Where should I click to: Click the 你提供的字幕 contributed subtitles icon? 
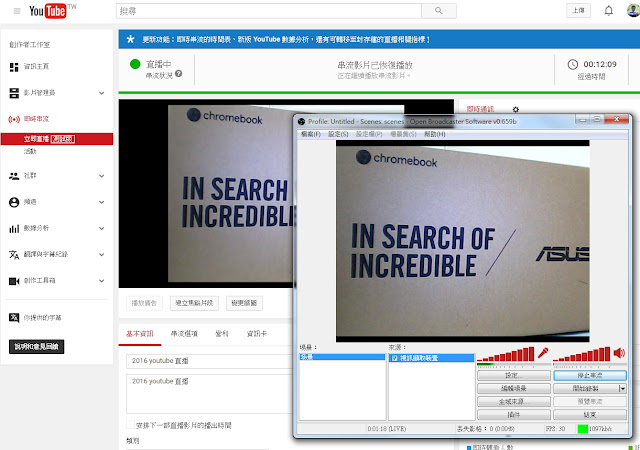point(14,318)
